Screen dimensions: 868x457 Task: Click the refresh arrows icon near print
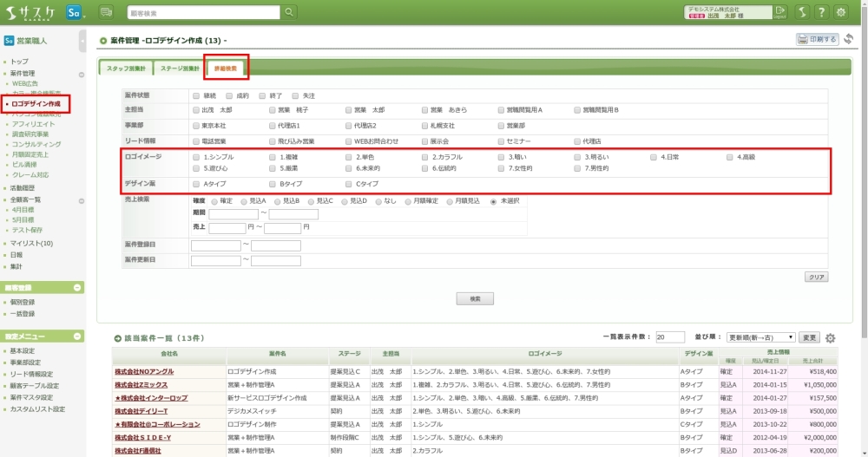click(848, 39)
